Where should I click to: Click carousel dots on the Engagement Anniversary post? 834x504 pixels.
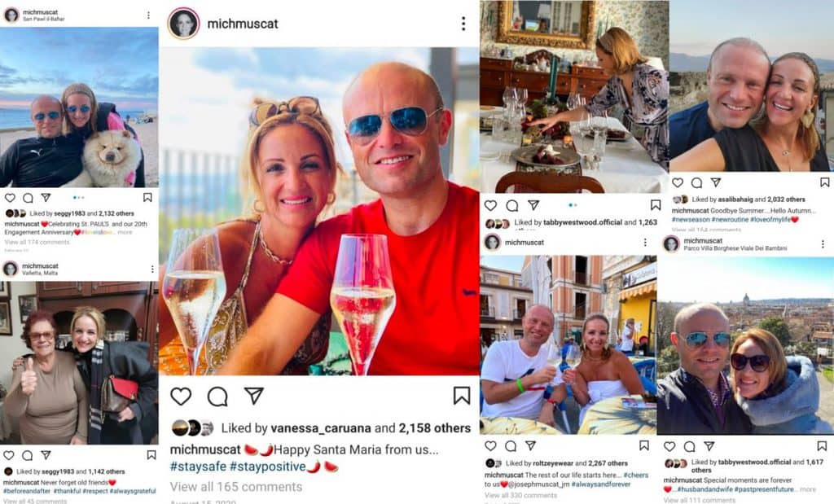78,197
